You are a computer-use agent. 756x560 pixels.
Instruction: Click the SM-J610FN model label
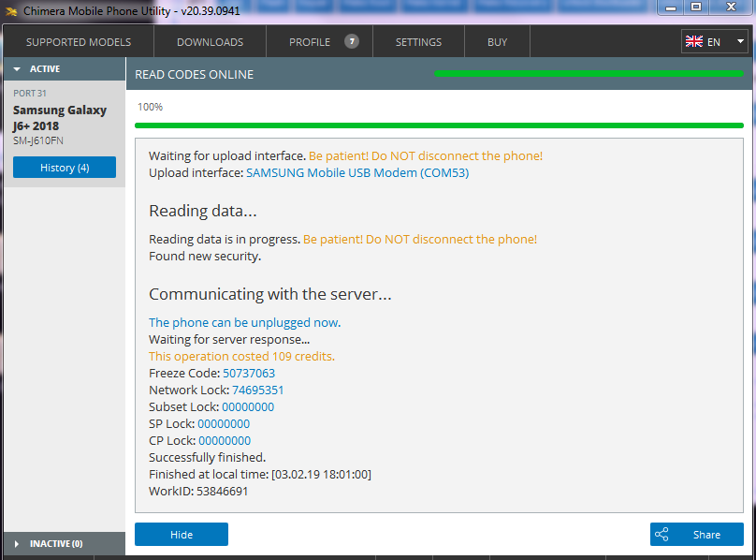38,141
